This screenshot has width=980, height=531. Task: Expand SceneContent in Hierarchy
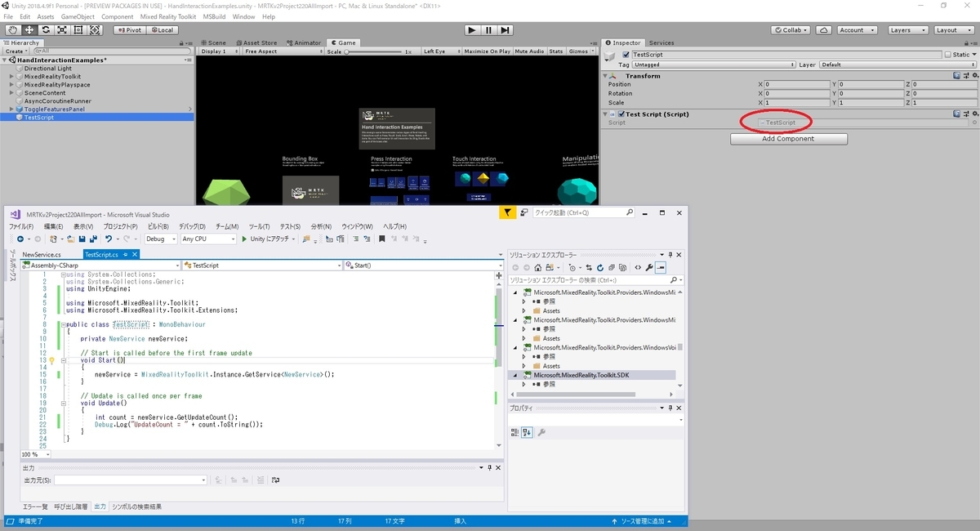click(11, 93)
